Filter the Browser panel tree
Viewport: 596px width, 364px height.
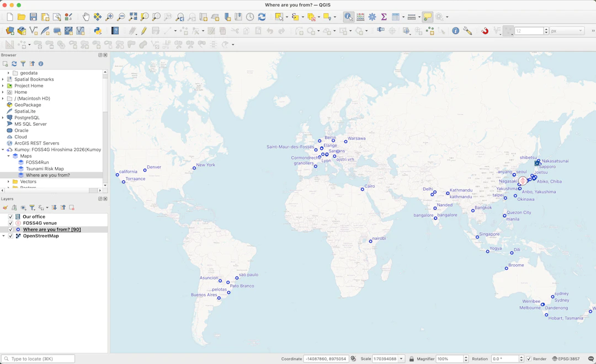point(23,64)
